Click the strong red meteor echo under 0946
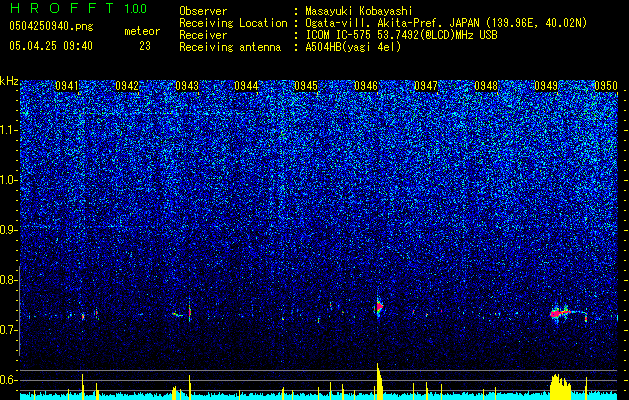This screenshot has height=400, width=629. click(379, 307)
